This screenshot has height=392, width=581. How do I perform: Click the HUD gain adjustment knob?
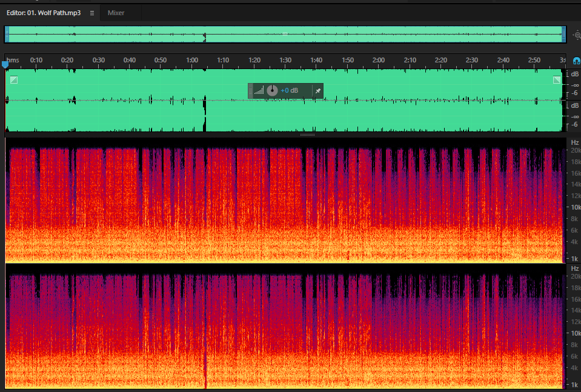pos(273,90)
